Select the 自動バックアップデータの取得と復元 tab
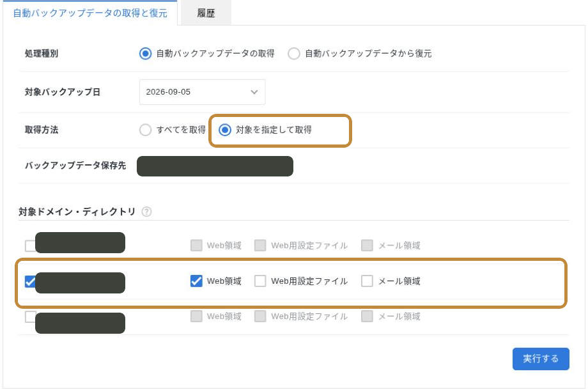The height and width of the screenshot is (390, 588). tap(90, 13)
